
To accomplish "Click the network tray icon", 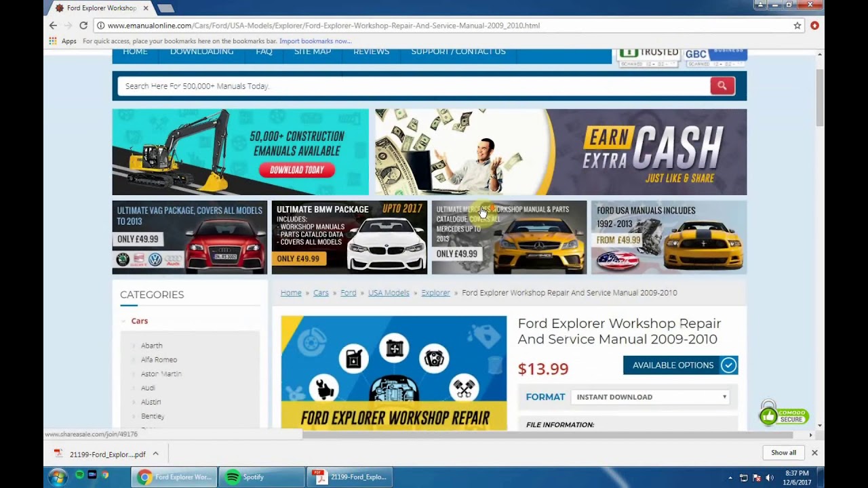I will (x=744, y=478).
